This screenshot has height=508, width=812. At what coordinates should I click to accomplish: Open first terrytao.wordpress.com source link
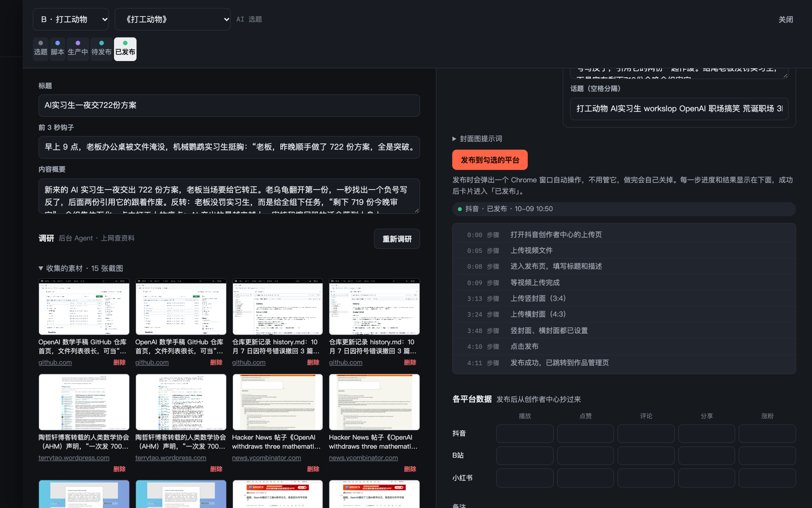tap(74, 458)
